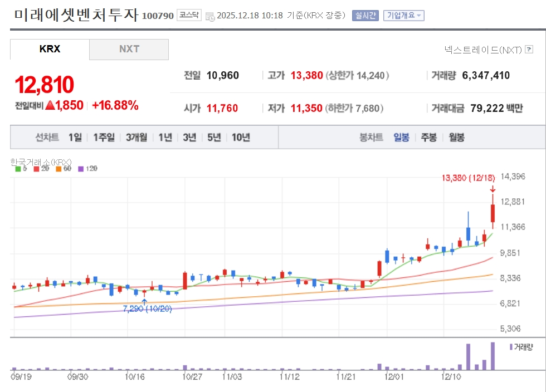Select the 주봉 weekly candlestick chart
This screenshot has width=546, height=392.
(428, 138)
